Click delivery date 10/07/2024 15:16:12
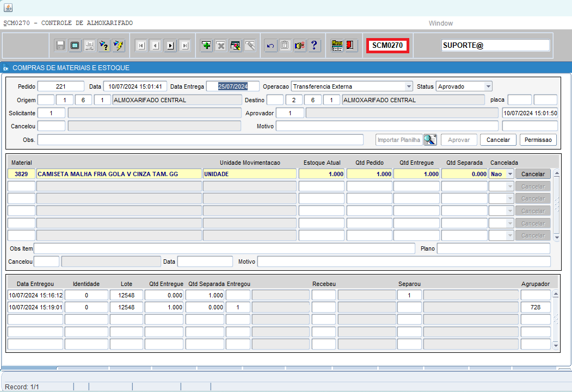 pos(35,295)
